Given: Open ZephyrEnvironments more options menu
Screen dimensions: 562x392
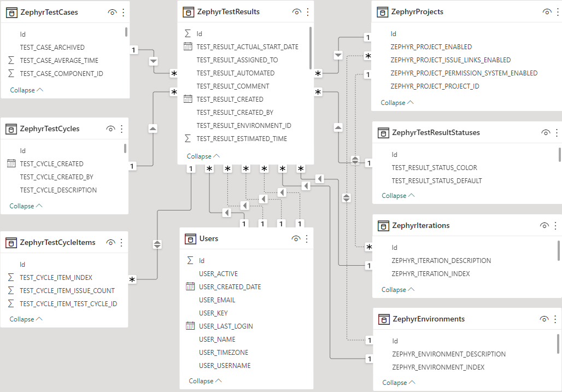Looking at the screenshot, I should pyautogui.click(x=556, y=319).
